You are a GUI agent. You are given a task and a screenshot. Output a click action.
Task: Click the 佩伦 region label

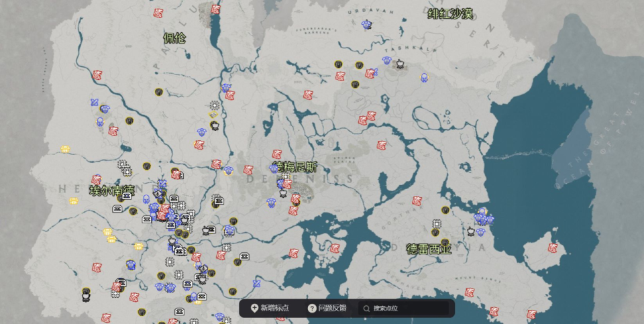[174, 39]
